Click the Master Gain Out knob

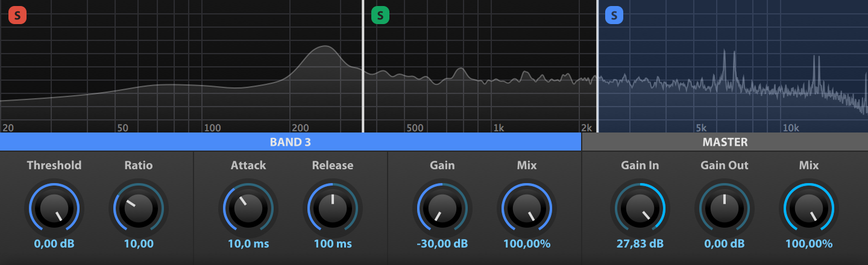[725, 208]
